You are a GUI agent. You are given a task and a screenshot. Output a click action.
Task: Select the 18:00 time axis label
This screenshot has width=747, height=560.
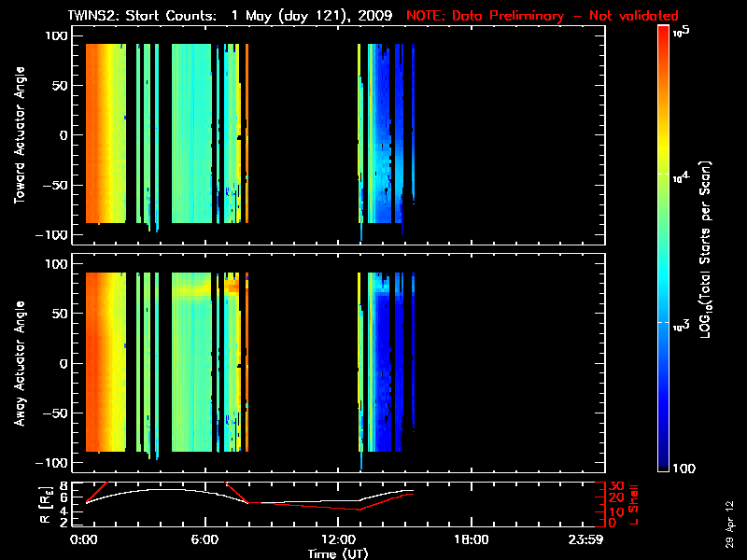click(x=471, y=540)
